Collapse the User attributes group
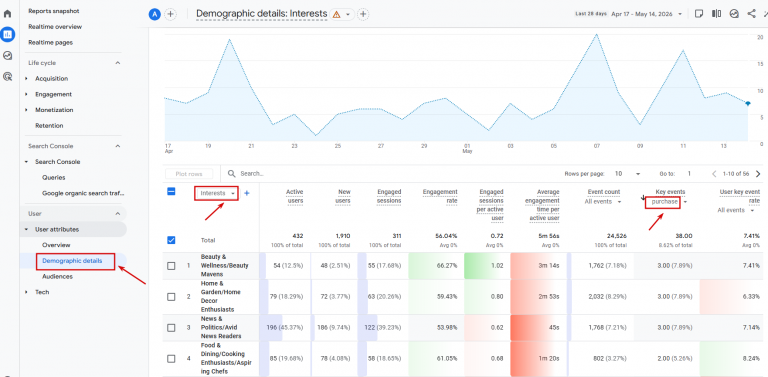This screenshot has height=377, width=768. [x=26, y=229]
